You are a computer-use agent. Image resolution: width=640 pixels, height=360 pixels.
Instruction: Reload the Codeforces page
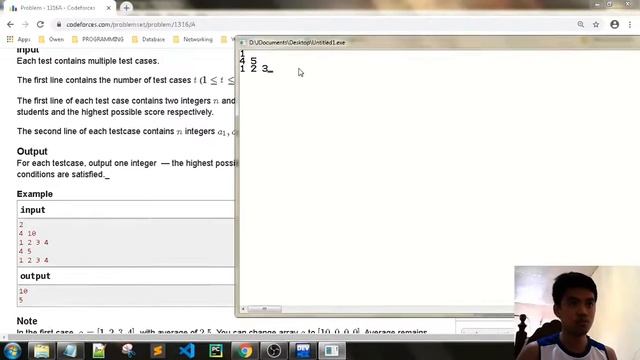click(x=40, y=24)
